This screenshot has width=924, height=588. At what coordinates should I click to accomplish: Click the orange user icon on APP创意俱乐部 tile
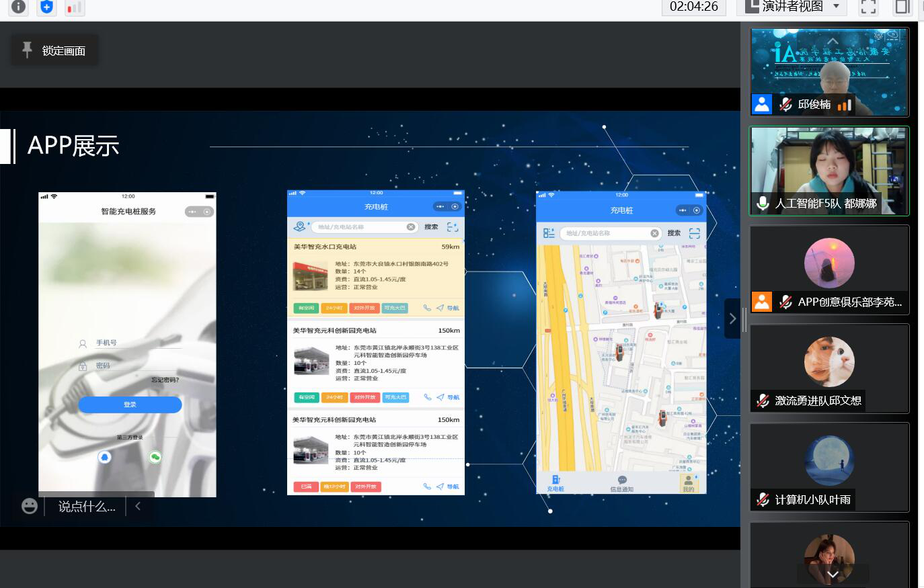[x=762, y=302]
